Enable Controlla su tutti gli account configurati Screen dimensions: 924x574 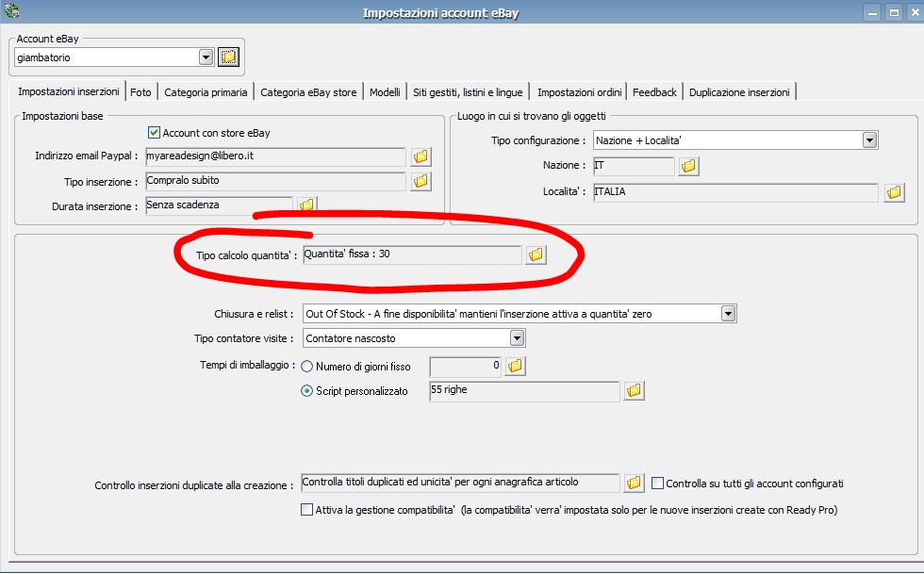[x=658, y=484]
